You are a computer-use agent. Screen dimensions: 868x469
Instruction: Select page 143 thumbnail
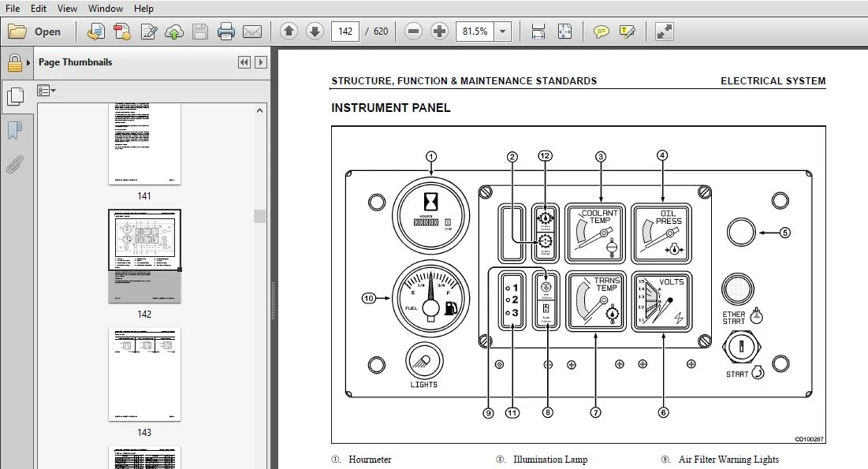point(144,375)
